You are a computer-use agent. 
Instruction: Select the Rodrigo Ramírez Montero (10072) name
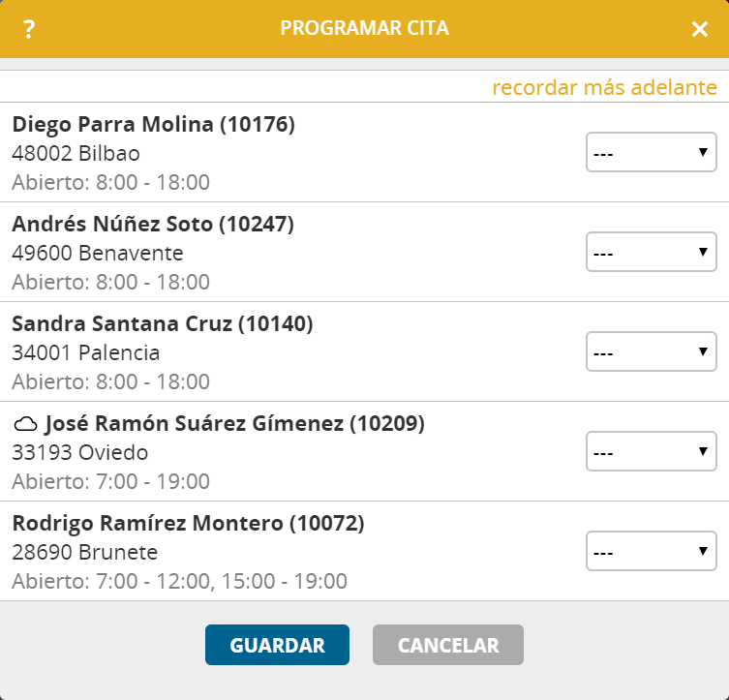188,524
